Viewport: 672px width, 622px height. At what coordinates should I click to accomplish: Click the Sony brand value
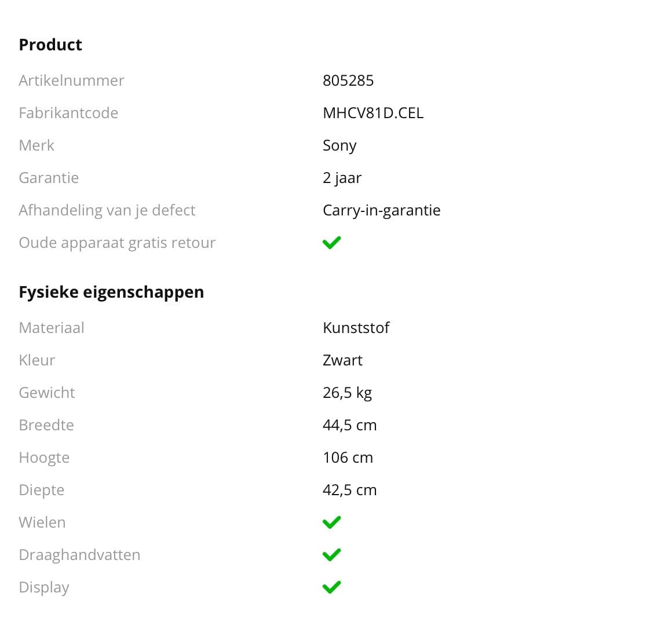pyautogui.click(x=339, y=145)
